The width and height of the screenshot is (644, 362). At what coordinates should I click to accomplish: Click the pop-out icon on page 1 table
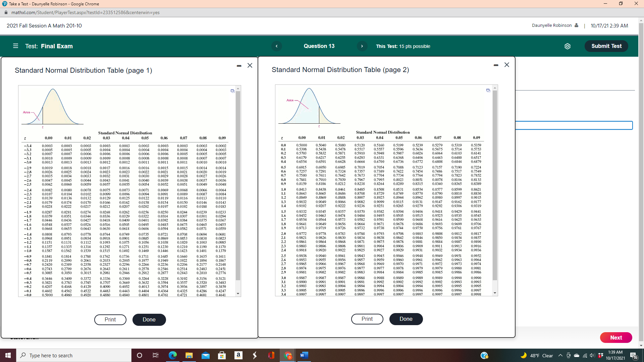(x=232, y=90)
